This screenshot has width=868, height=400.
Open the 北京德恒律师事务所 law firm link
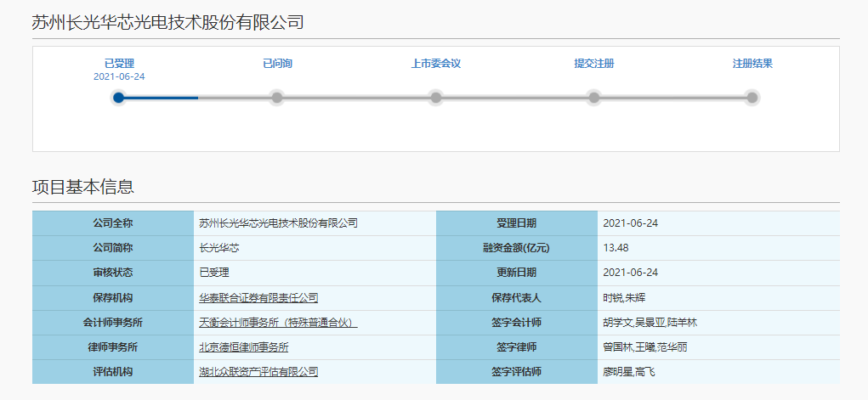click(x=243, y=347)
